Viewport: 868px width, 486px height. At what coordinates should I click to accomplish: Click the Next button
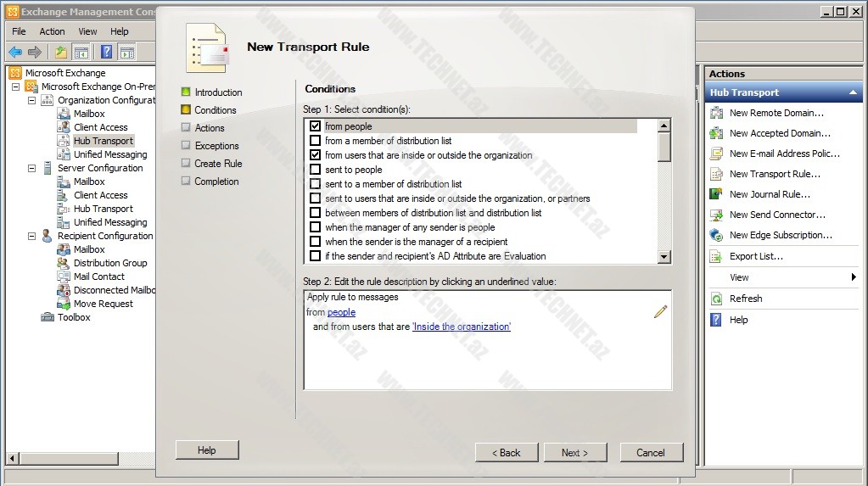pyautogui.click(x=574, y=452)
